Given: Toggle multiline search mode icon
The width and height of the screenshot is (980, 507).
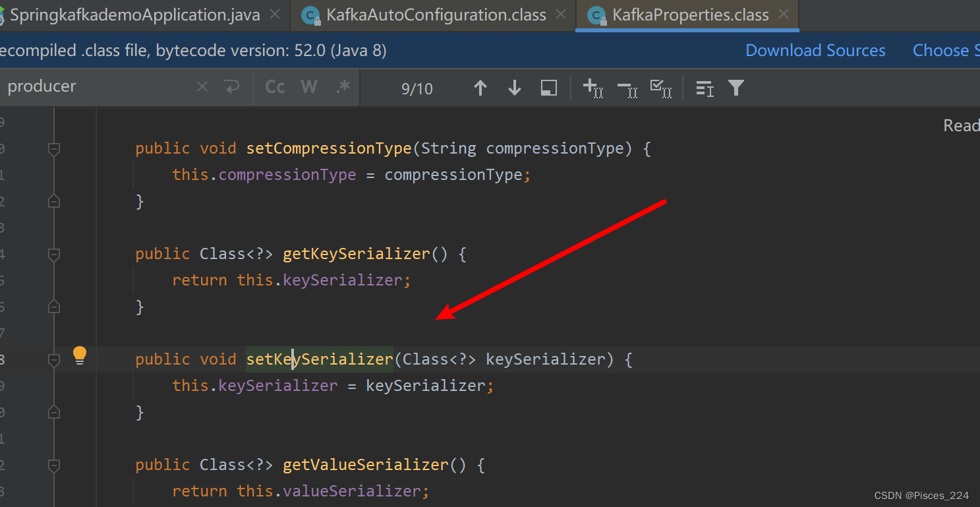Looking at the screenshot, I should point(705,88).
